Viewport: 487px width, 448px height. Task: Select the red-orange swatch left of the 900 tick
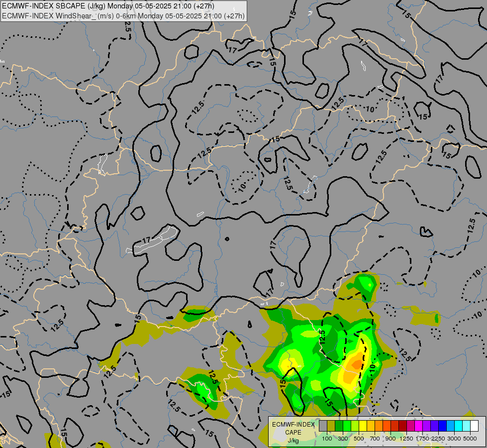[x=387, y=426]
